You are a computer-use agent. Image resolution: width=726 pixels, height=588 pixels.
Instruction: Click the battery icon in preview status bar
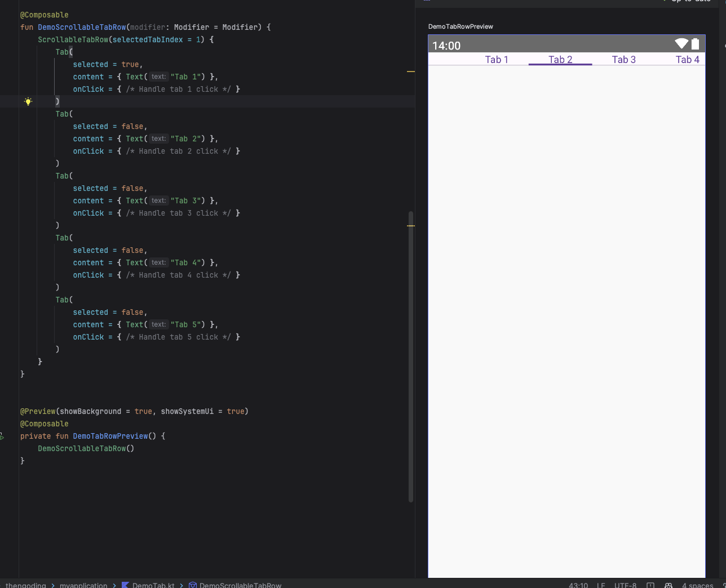pyautogui.click(x=696, y=44)
